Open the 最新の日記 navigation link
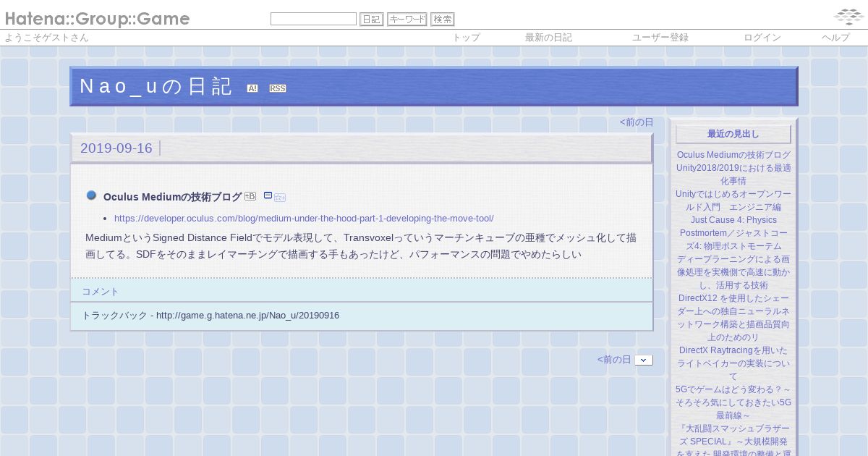 pyautogui.click(x=548, y=38)
